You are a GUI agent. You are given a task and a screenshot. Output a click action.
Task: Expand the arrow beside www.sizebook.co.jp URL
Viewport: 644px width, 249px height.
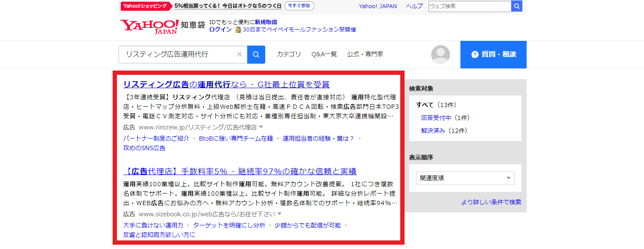[279, 214]
